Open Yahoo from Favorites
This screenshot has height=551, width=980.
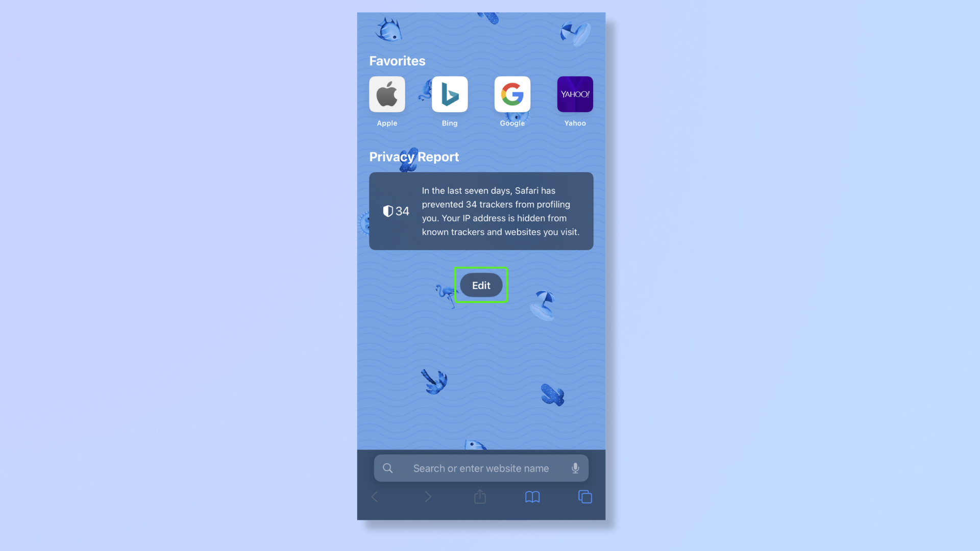575,93
